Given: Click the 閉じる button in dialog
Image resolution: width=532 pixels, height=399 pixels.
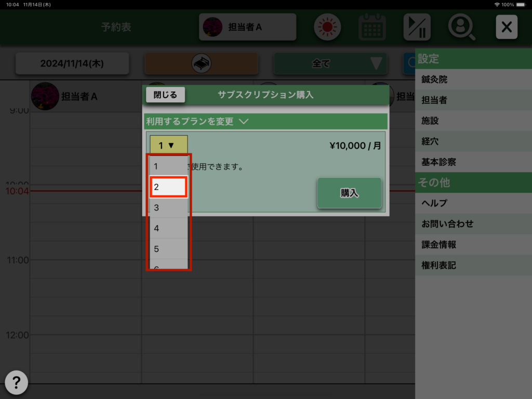Looking at the screenshot, I should (x=165, y=95).
